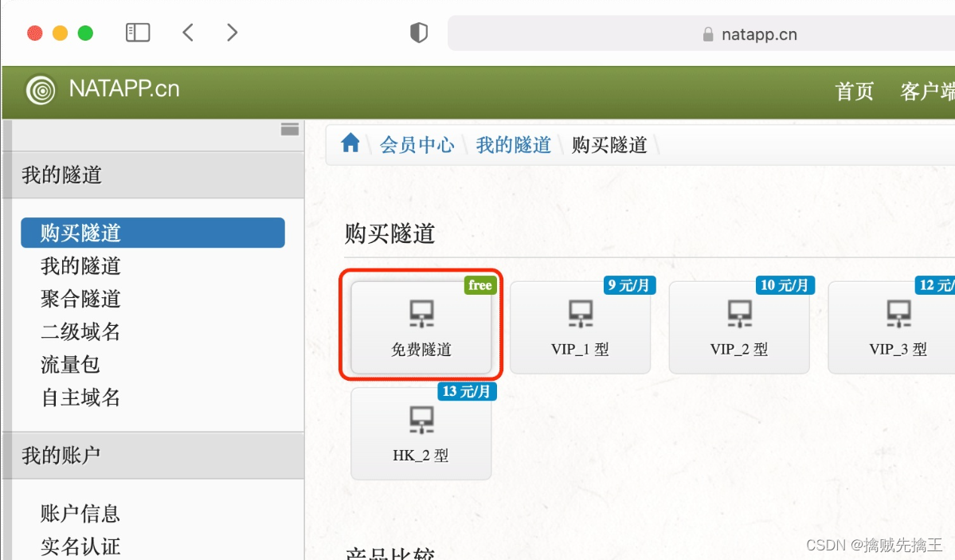Click the 9 元/月 price badge
Viewport: 955px width, 560px height.
pyautogui.click(x=629, y=285)
